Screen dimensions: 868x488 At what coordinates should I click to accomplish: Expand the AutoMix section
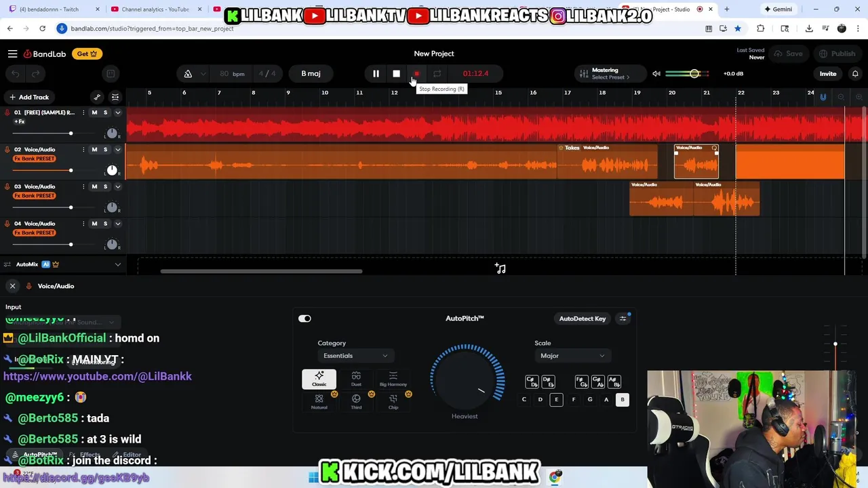(x=117, y=264)
